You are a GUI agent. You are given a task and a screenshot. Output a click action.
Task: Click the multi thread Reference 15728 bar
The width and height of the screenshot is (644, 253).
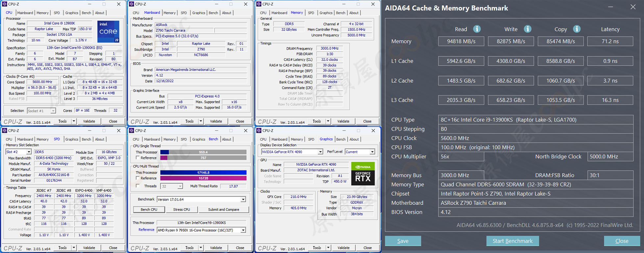pos(203,178)
